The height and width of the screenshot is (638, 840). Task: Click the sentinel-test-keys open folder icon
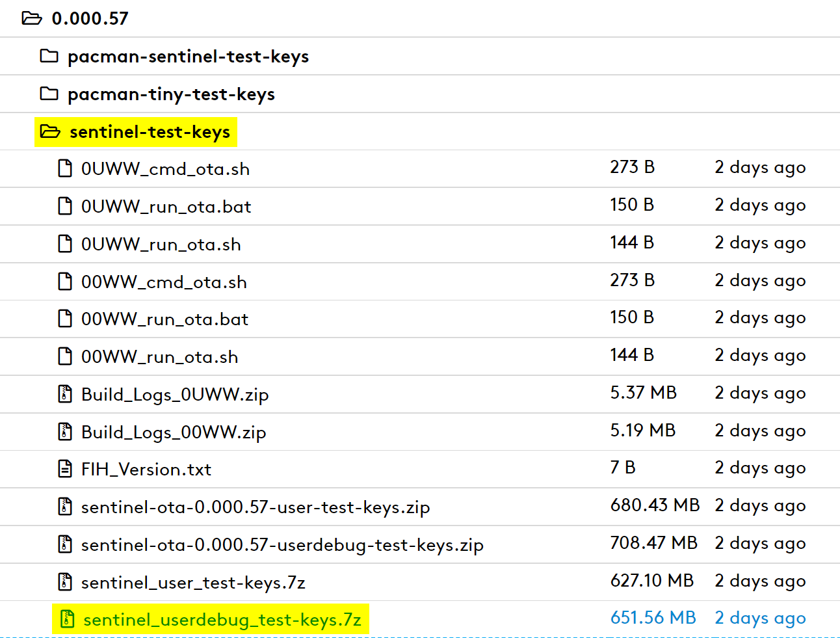pos(50,132)
